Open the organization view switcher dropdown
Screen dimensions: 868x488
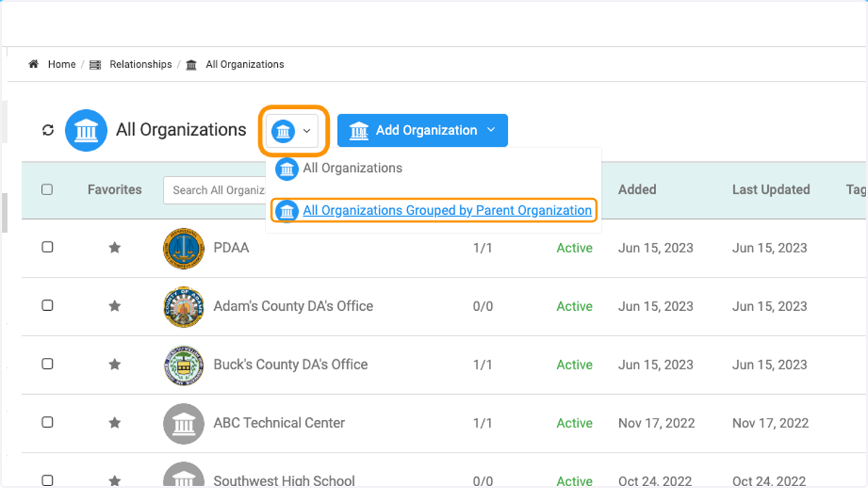pyautogui.click(x=292, y=131)
